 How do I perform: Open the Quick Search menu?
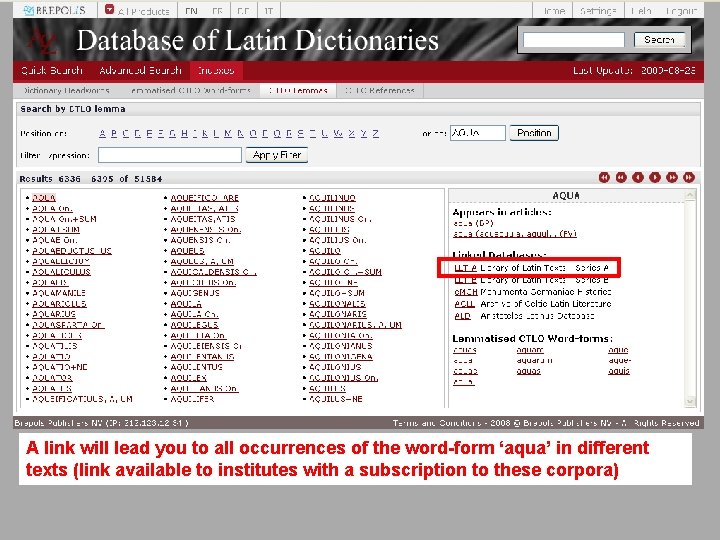coord(52,71)
